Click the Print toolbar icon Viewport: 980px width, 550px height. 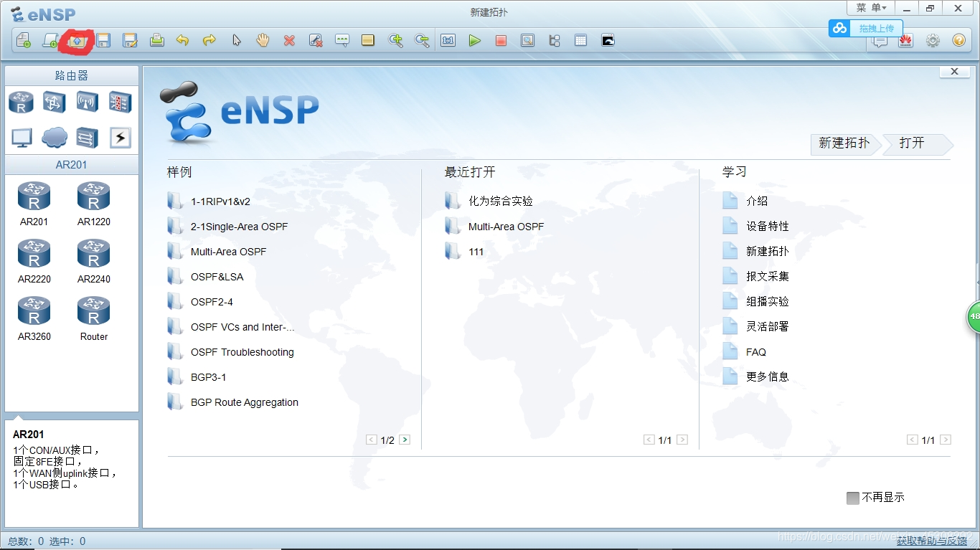click(156, 41)
